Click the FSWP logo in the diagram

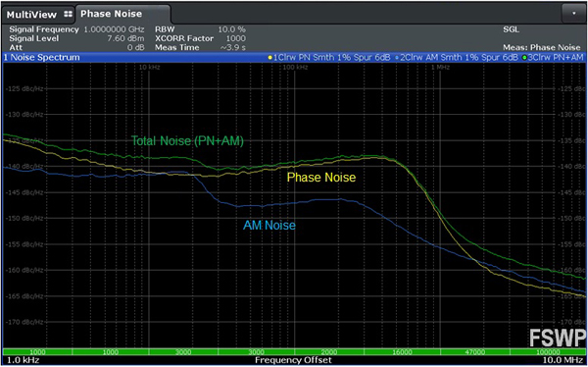pos(558,338)
